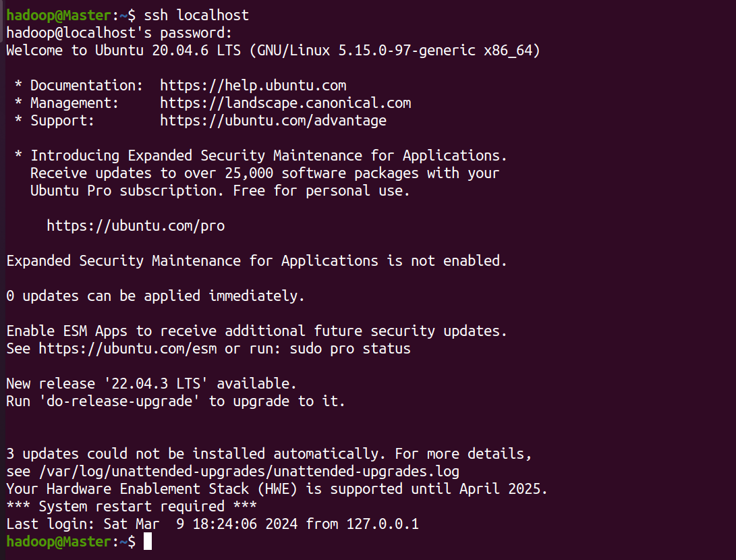Screen dimensions: 736x560
Task: Click the 'ssh localhost' command text
Action: pos(196,16)
